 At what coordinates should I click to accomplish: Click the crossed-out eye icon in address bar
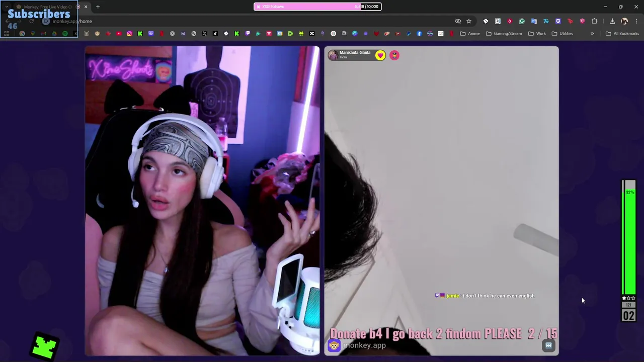[458, 21]
